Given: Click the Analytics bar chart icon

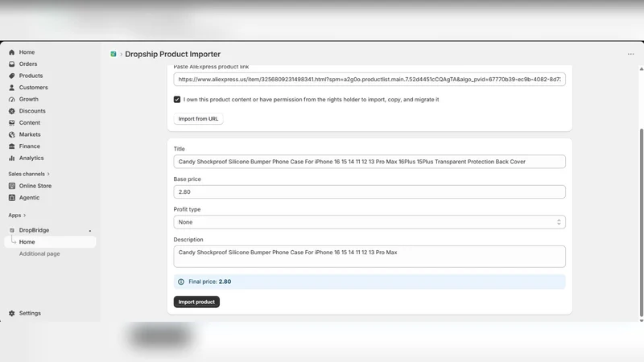Looking at the screenshot, I should coord(11,158).
